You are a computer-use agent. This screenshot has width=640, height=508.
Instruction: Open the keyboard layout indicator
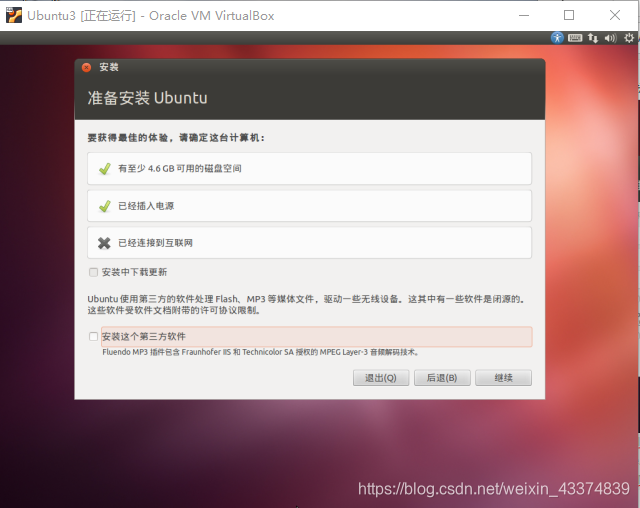[x=575, y=38]
